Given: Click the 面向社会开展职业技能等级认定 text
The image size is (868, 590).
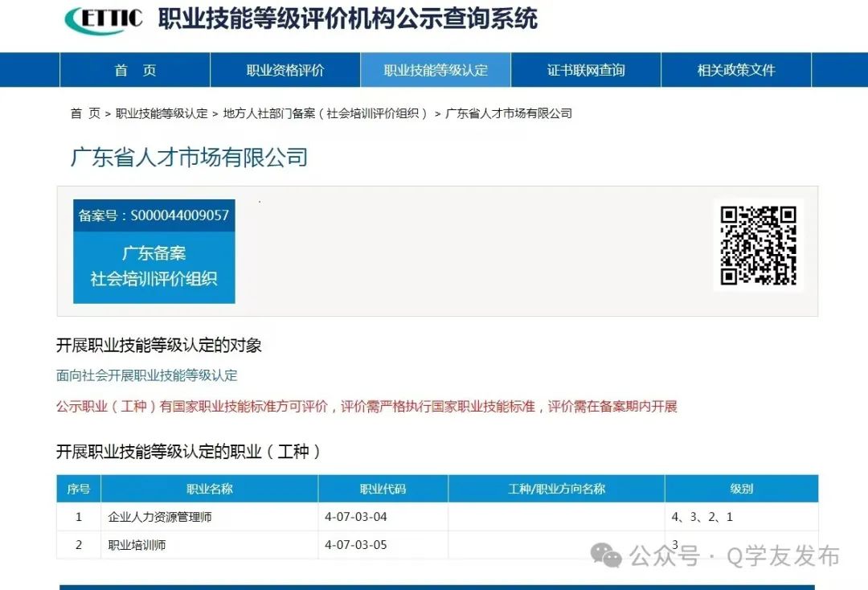Looking at the screenshot, I should tap(147, 376).
